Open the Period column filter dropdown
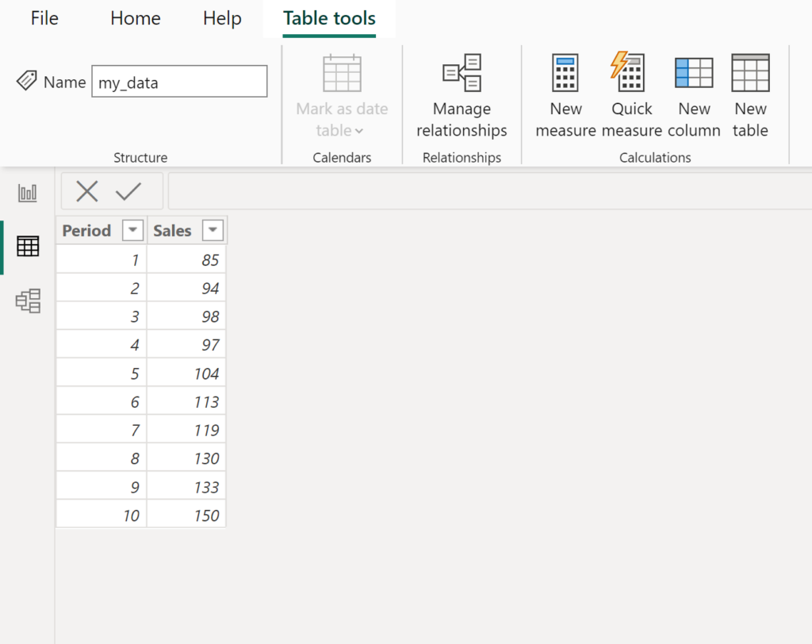The height and width of the screenshot is (644, 812). 132,230
